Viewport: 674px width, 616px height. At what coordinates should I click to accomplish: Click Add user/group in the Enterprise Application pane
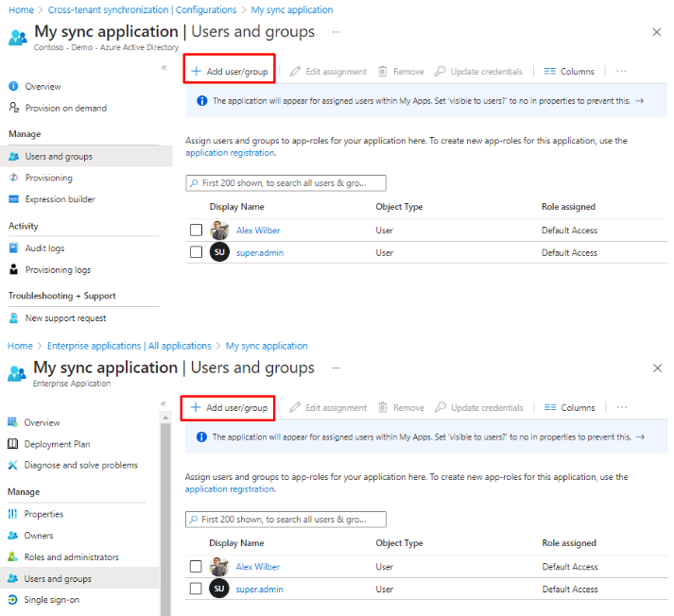[x=228, y=408]
